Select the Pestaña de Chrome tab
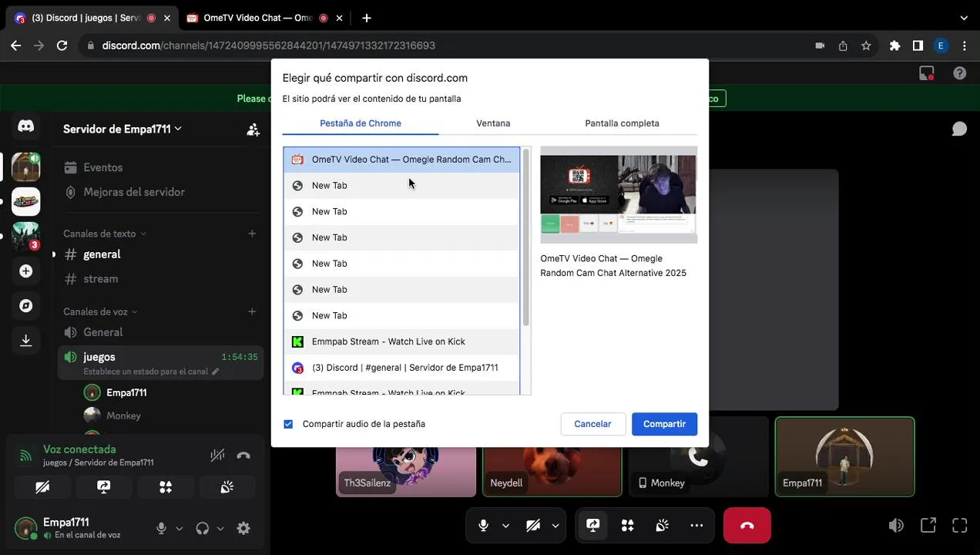Viewport: 980px width, 555px height. coord(361,123)
